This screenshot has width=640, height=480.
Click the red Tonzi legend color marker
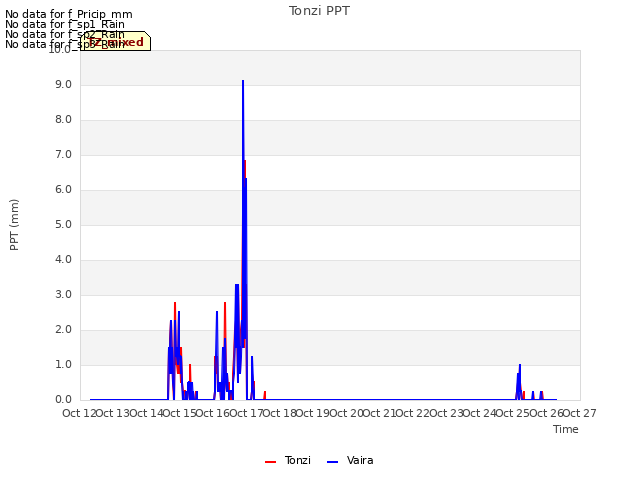click(270, 462)
